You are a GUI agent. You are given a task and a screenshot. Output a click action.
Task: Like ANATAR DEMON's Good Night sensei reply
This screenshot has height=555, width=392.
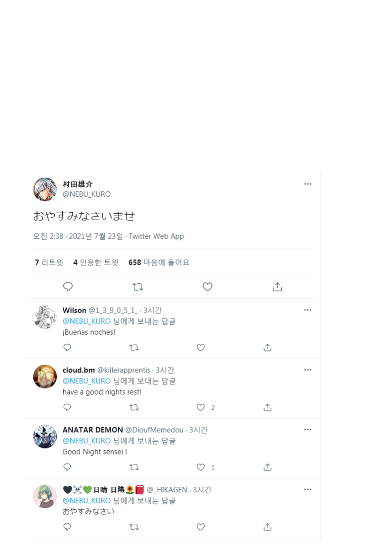(201, 467)
